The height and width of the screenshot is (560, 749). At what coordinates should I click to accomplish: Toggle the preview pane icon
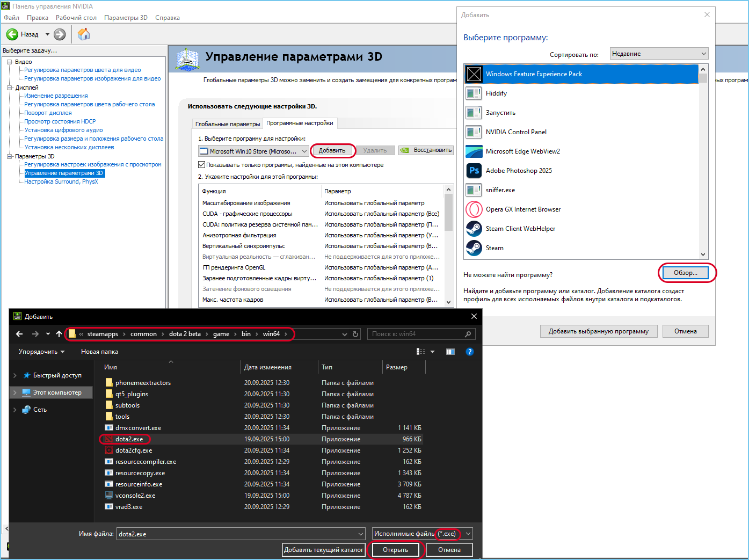click(x=450, y=352)
